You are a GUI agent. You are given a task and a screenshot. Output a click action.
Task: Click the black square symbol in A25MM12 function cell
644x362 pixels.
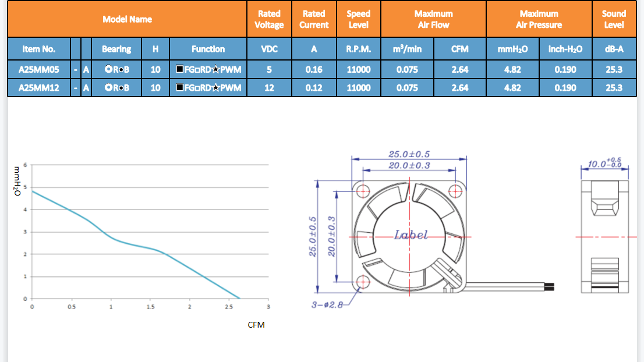click(180, 88)
